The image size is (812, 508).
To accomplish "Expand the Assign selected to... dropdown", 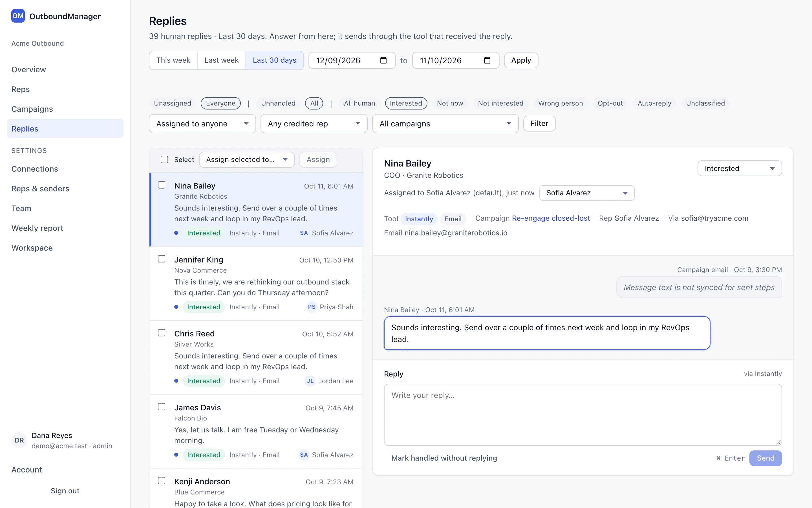I will (x=247, y=159).
